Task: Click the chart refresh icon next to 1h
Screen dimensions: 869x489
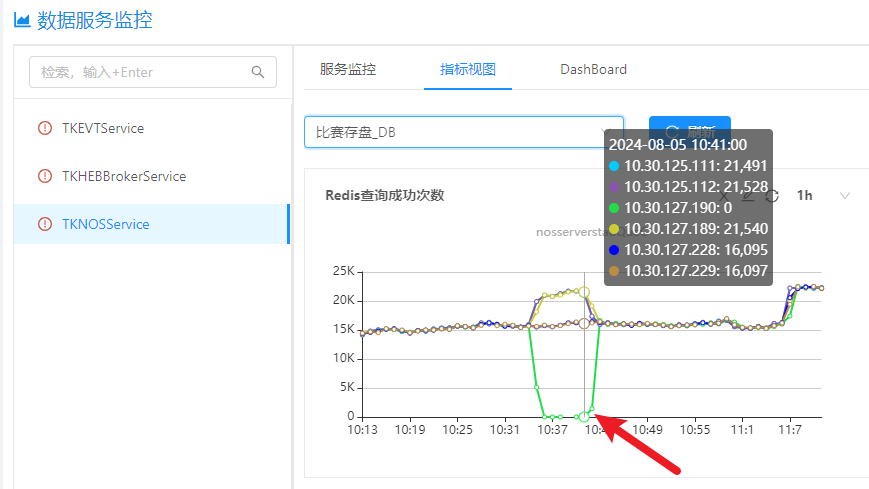Action: pos(772,196)
